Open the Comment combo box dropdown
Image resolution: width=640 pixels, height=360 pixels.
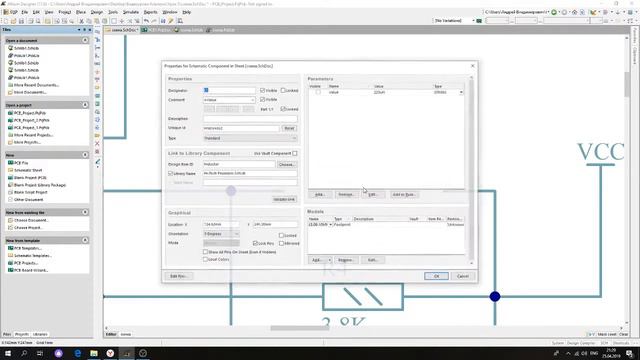[x=253, y=100]
